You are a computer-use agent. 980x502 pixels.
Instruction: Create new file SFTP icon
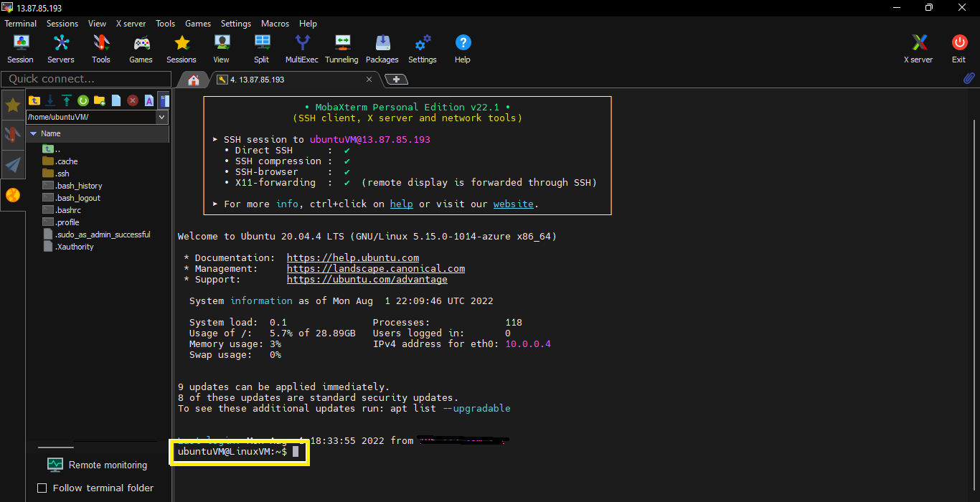116,100
